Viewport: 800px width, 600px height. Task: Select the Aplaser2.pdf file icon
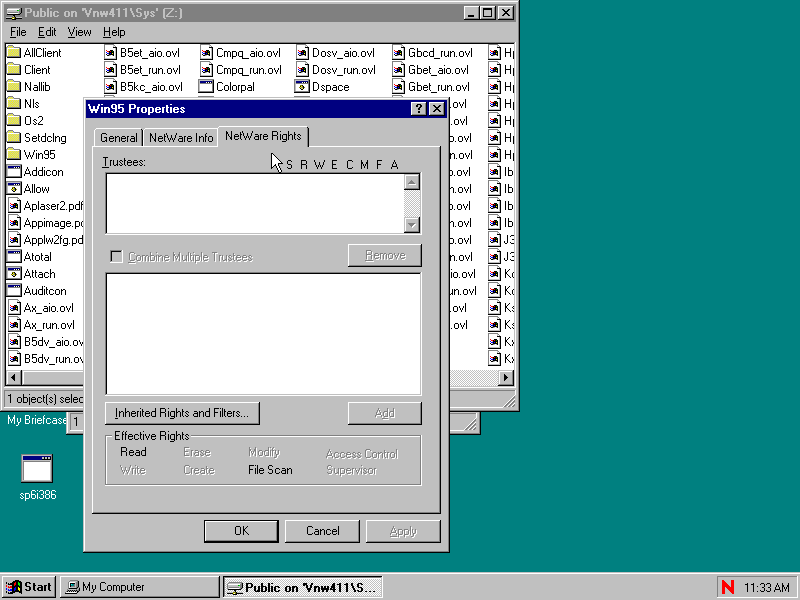(x=14, y=206)
